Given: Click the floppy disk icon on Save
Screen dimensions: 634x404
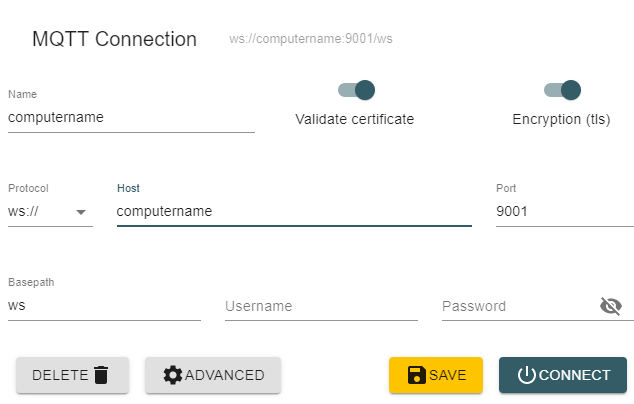Looking at the screenshot, I should click(417, 375).
